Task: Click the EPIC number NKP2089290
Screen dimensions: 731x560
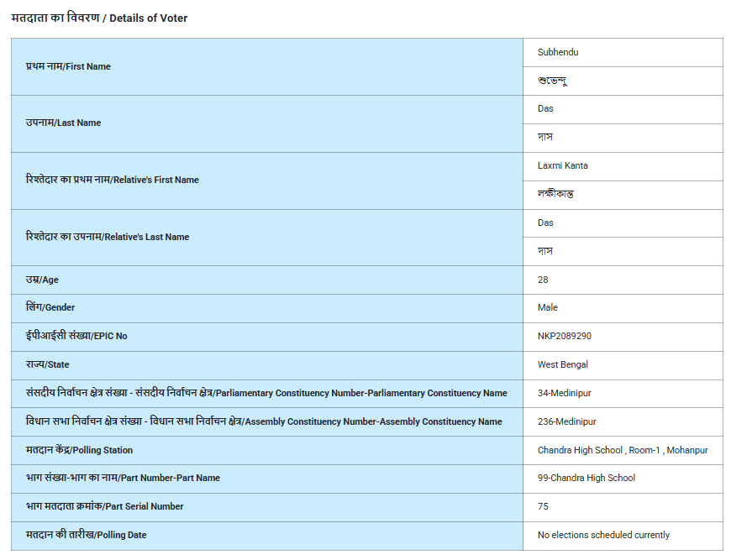Action: click(x=564, y=336)
